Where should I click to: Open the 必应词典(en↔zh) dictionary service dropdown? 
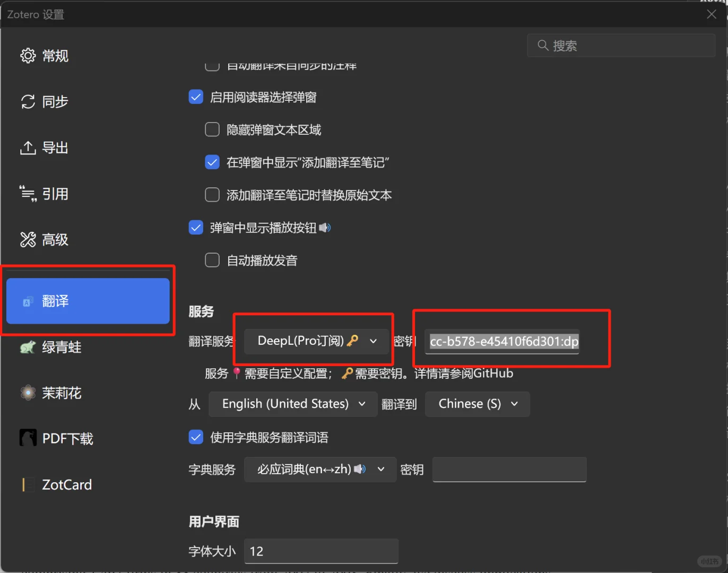(x=319, y=469)
